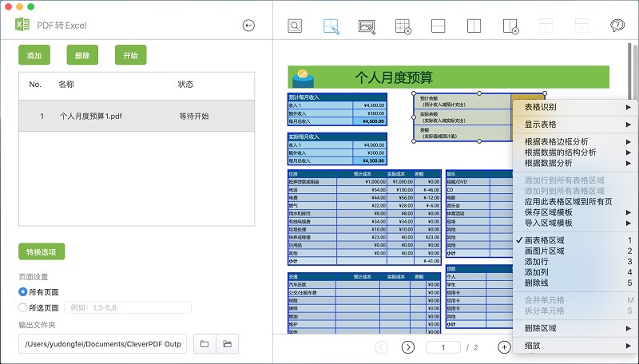Select the add column line tool
The width and height of the screenshot is (639, 364).
pyautogui.click(x=474, y=26)
